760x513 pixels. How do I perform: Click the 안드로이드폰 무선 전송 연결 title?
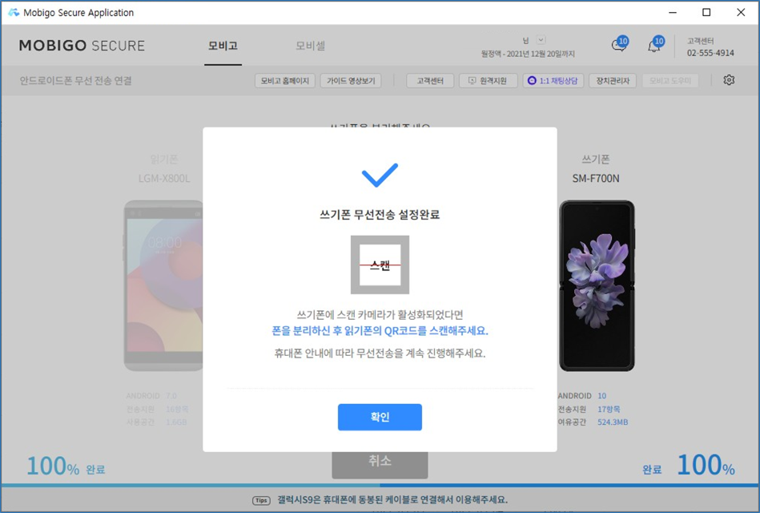click(x=76, y=80)
